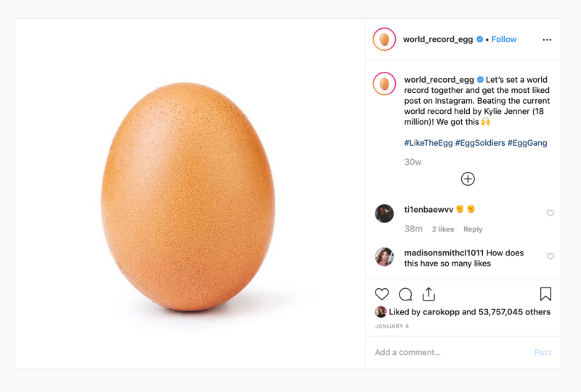Click the Add a comment field
Viewport: 581px width, 392px height.
click(x=452, y=352)
